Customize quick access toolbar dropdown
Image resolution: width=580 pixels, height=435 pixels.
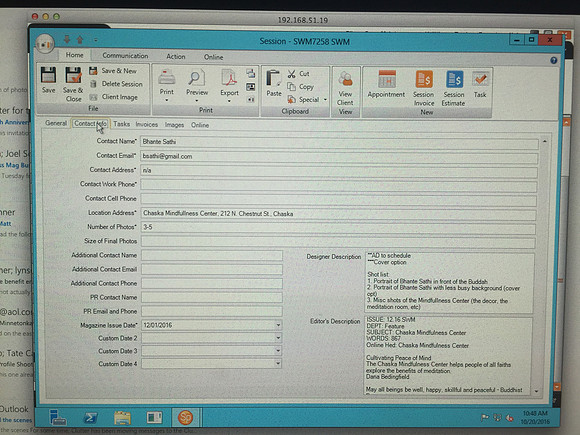[x=96, y=40]
